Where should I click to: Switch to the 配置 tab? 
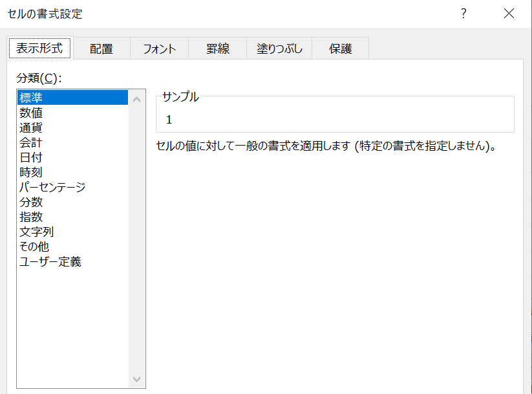point(101,49)
